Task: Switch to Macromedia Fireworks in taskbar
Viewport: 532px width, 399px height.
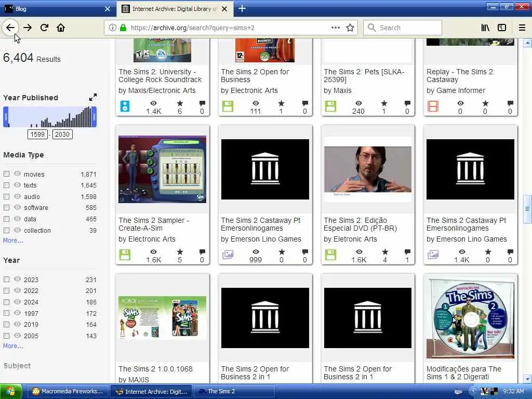Action: (68, 391)
